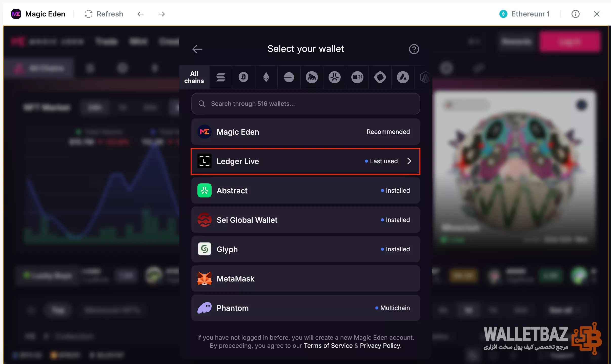This screenshot has width=611, height=364.
Task: Click the green Abstract wallet logo
Action: [x=205, y=191]
